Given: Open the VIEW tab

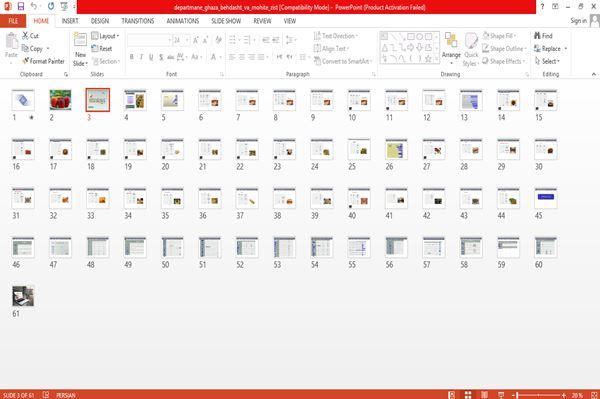Looking at the screenshot, I should tap(290, 21).
